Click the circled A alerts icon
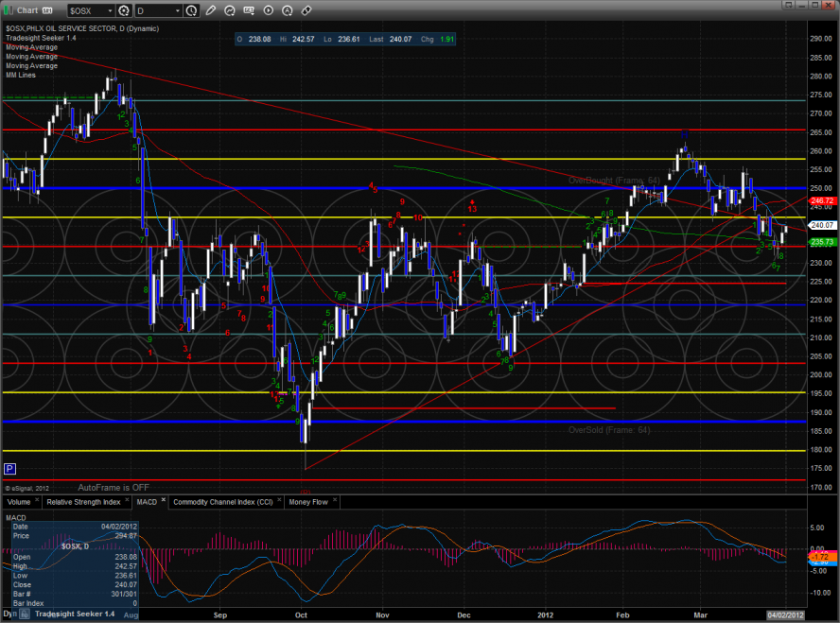 [288, 10]
